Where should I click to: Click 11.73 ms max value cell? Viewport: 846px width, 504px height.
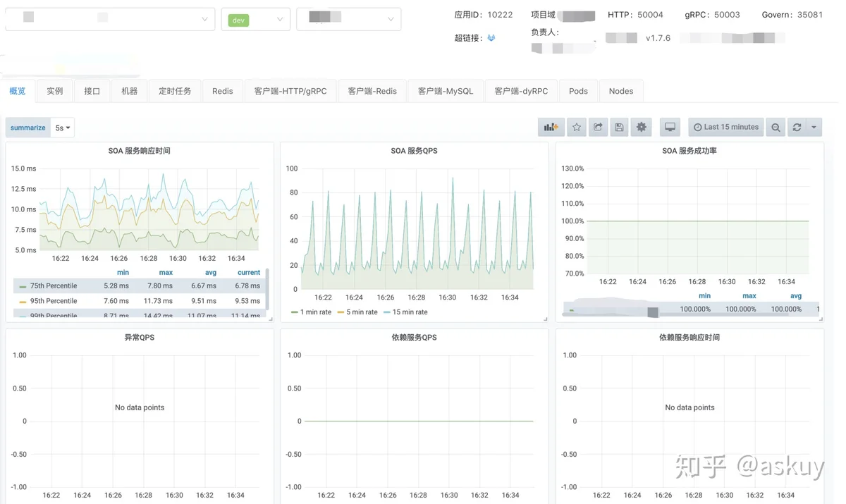(159, 301)
